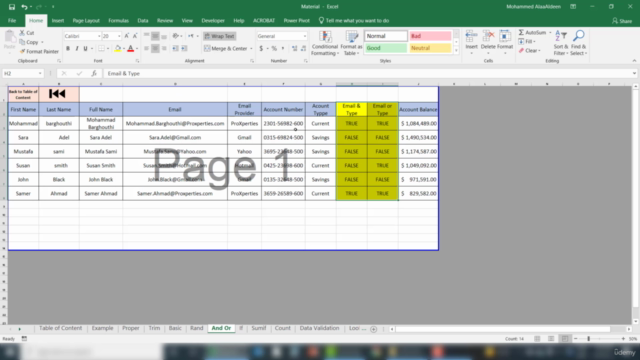Toggle the Wrap Text button

(220, 36)
